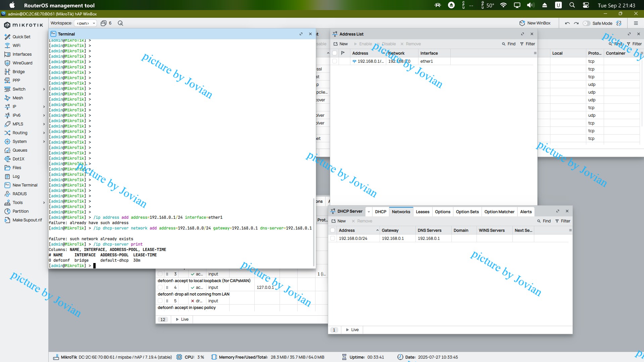Open macOS Spotlight search icon
This screenshot has height=362, width=644.
pyautogui.click(x=572, y=5)
